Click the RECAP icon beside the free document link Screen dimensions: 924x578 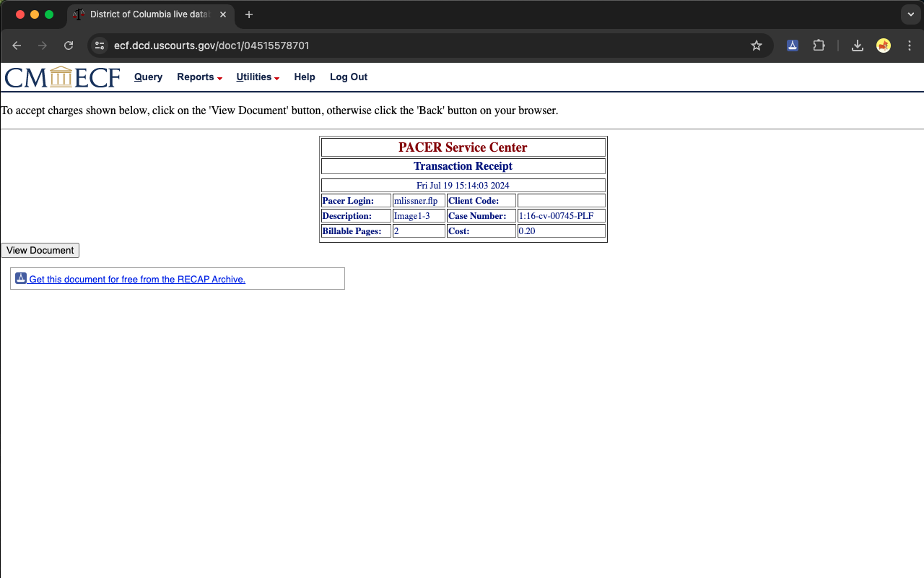tap(21, 278)
